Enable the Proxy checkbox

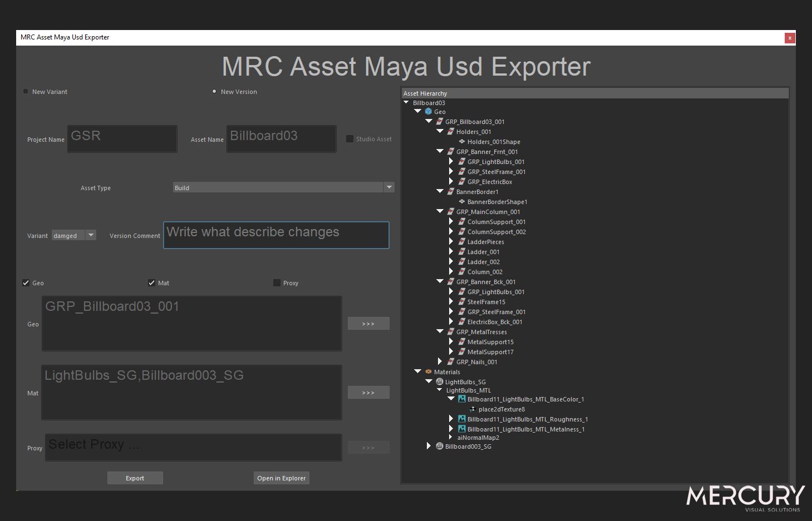[277, 283]
